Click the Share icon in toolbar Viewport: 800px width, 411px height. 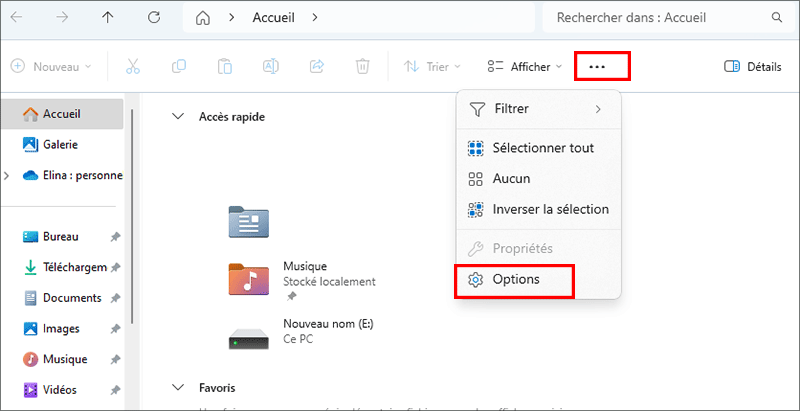(317, 66)
